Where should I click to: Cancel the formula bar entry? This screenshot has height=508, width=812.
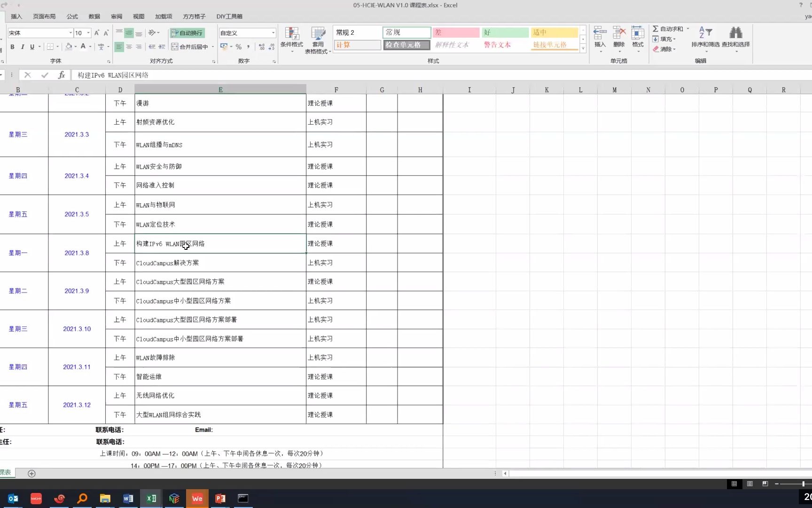(x=28, y=75)
